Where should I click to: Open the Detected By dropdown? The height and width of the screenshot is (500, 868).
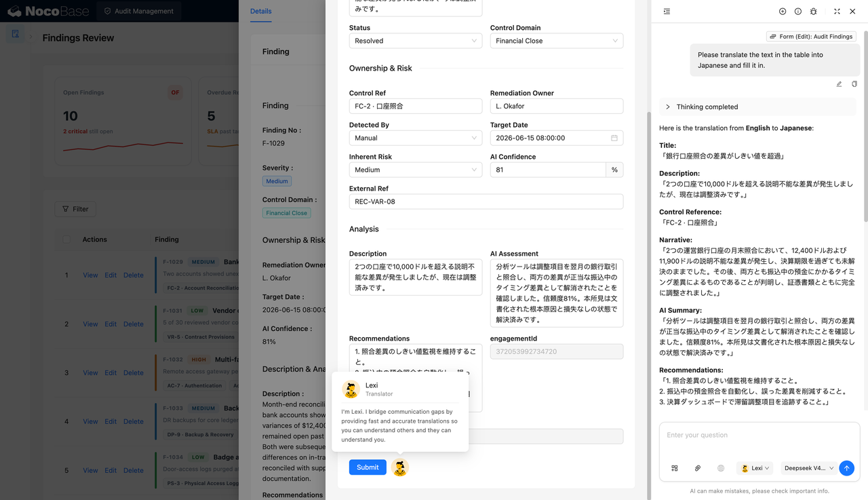(416, 138)
